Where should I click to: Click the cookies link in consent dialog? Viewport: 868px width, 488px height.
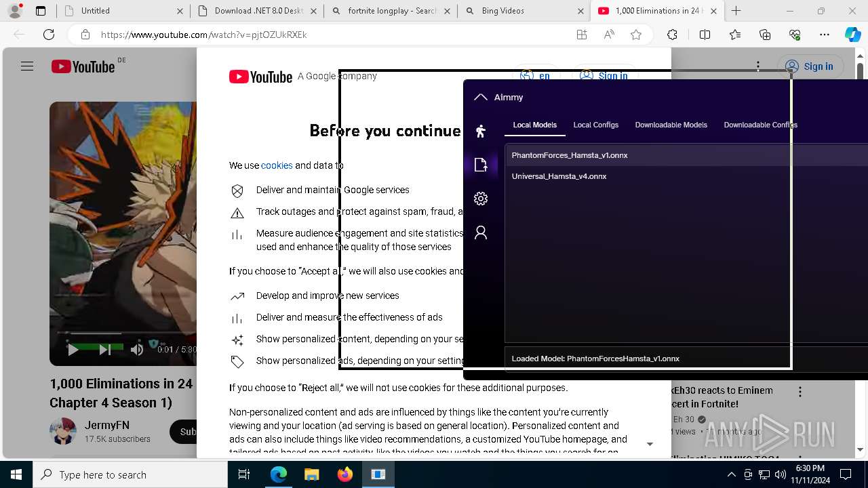coord(277,165)
